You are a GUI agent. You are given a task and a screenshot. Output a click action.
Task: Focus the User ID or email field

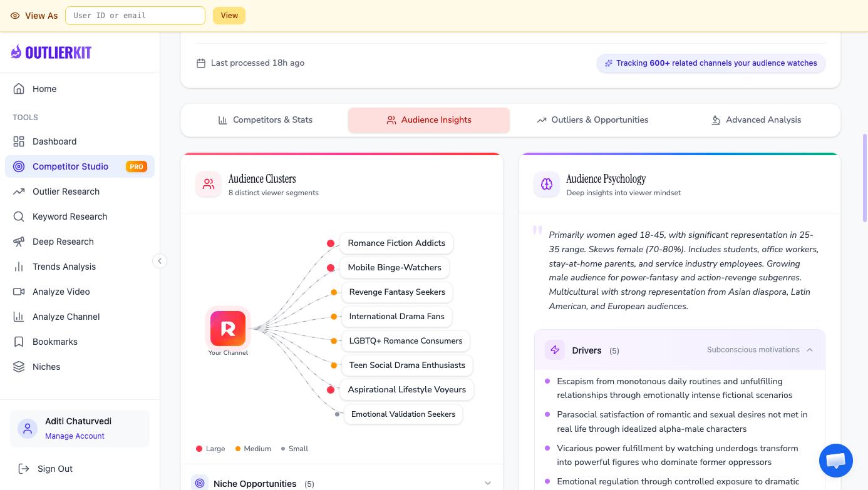tap(135, 16)
